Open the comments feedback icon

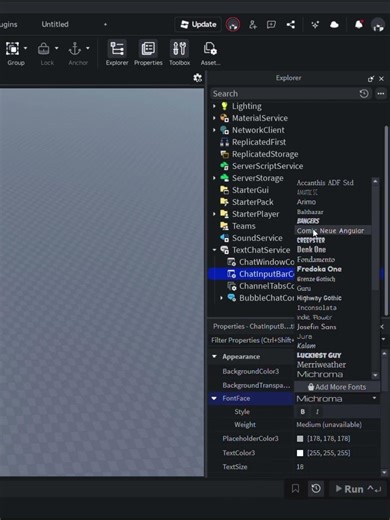(271, 25)
